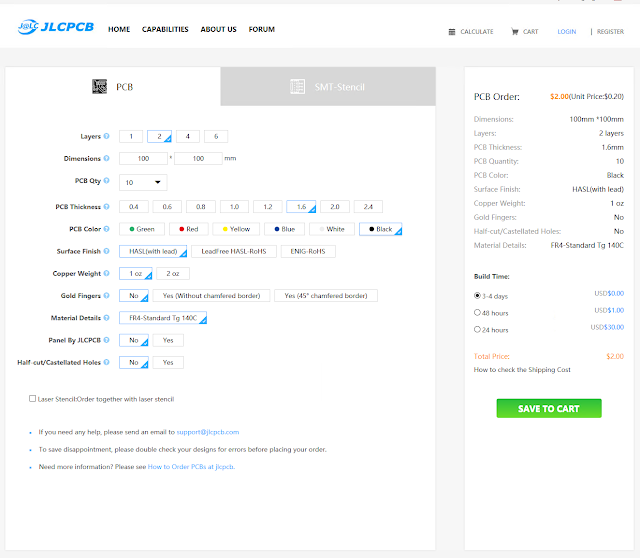Screen dimensions: 640x558
Task: Choose HASL(with lead) surface finish
Action: [153, 251]
